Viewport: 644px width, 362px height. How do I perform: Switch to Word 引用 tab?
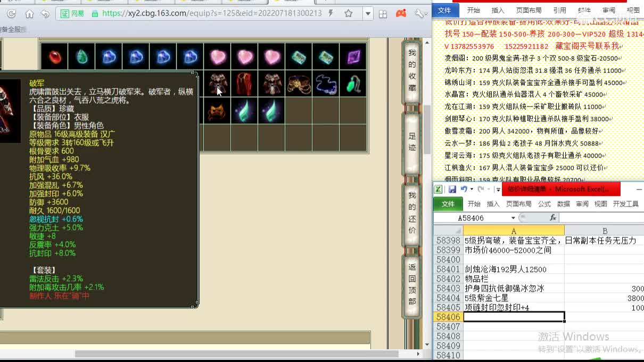pos(559,10)
